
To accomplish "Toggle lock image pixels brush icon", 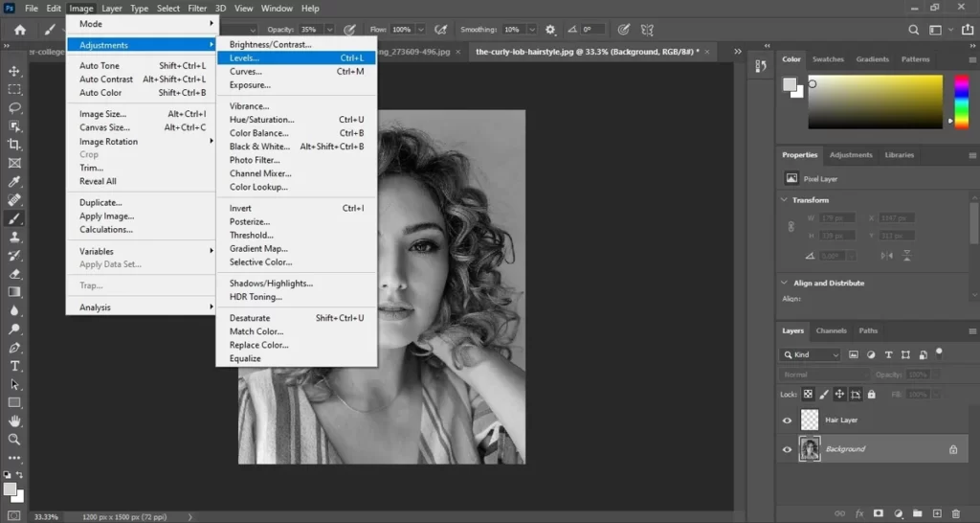I will [824, 394].
